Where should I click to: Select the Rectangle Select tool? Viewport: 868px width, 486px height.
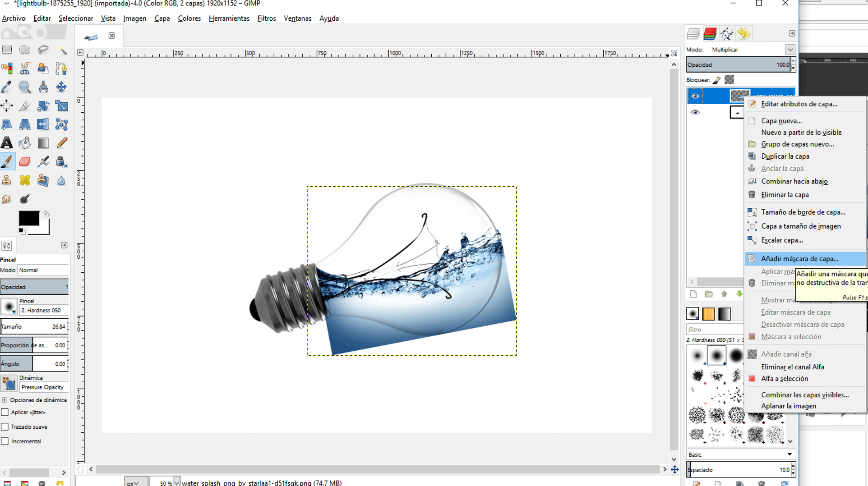pyautogui.click(x=7, y=50)
